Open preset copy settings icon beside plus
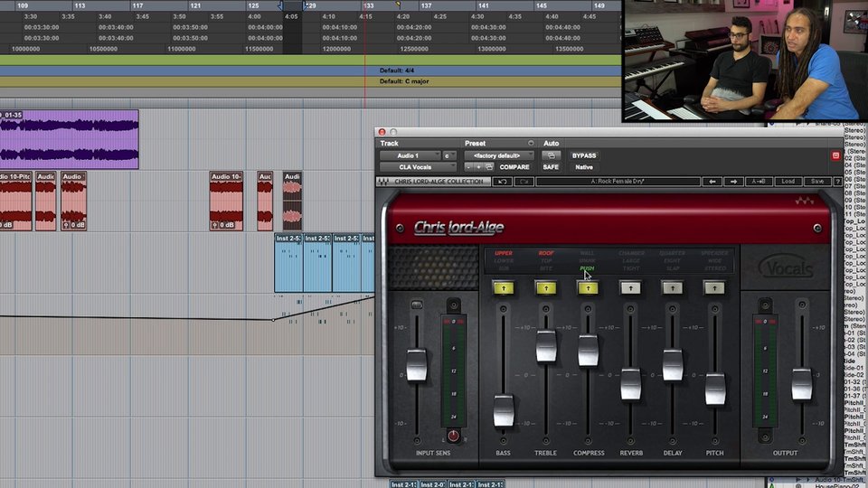The image size is (868, 488). 489,167
